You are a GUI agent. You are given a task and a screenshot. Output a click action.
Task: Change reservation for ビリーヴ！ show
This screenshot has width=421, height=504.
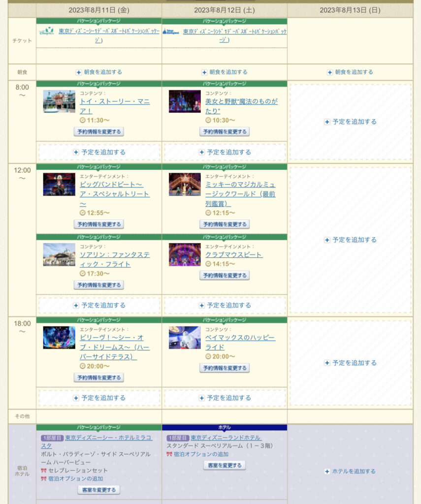tap(99, 378)
